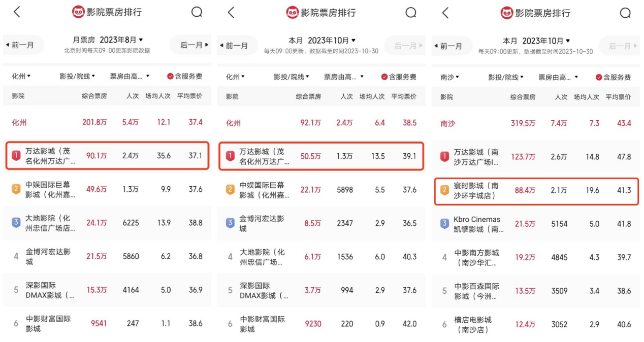Expand 化州 city filter on October screen
The image size is (644, 342).
point(235,77)
